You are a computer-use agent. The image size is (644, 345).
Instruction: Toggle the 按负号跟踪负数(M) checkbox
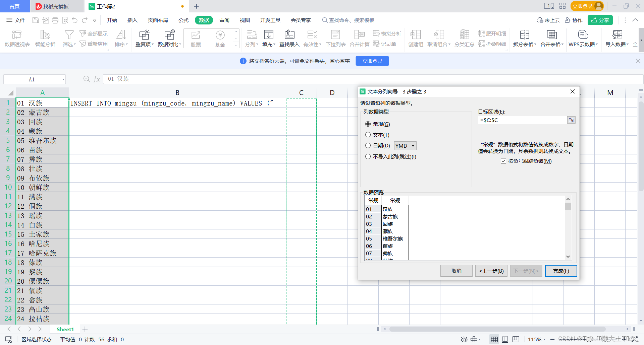coord(503,161)
